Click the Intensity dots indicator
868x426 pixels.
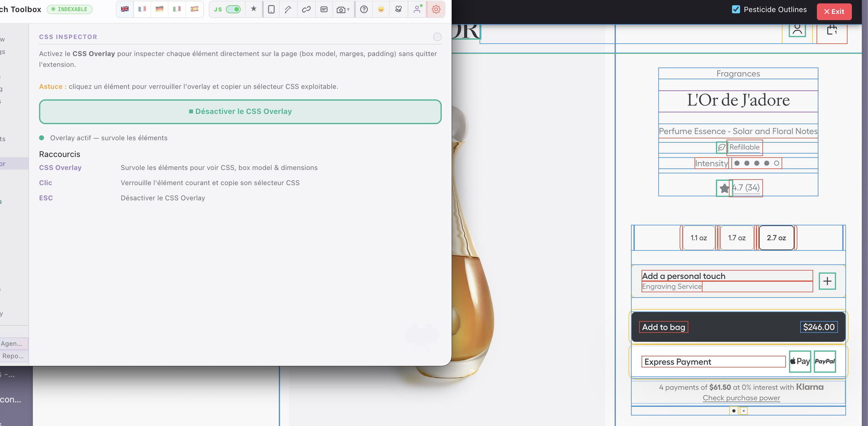pyautogui.click(x=756, y=163)
